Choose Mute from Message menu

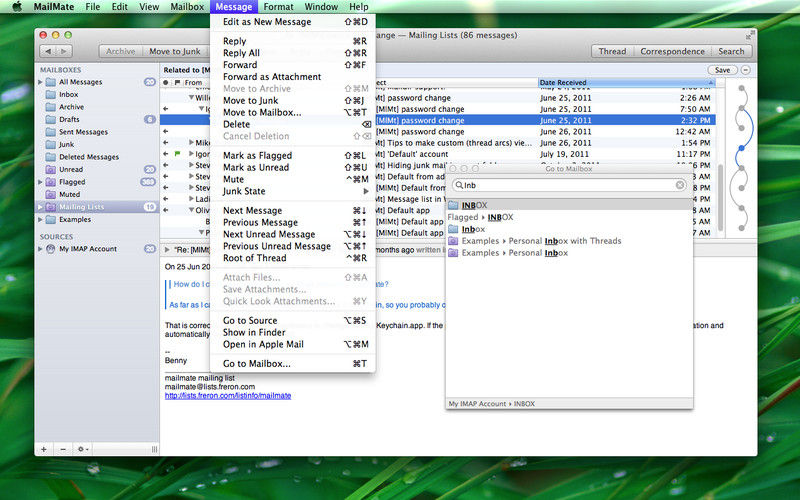point(293,180)
